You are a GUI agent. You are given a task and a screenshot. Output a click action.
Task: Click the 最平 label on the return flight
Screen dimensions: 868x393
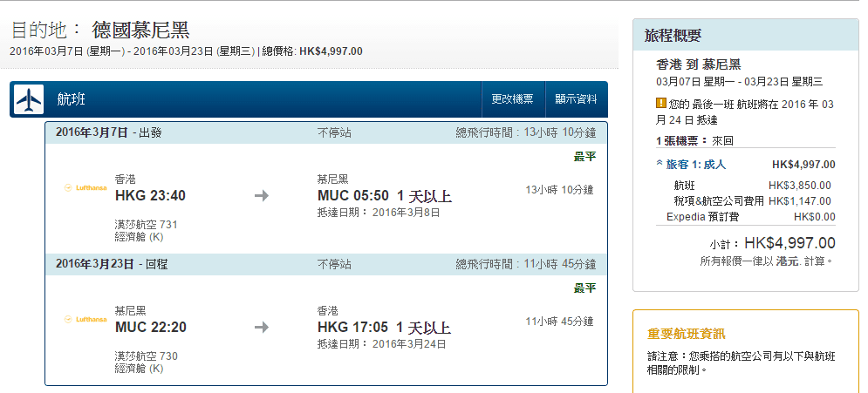584,288
